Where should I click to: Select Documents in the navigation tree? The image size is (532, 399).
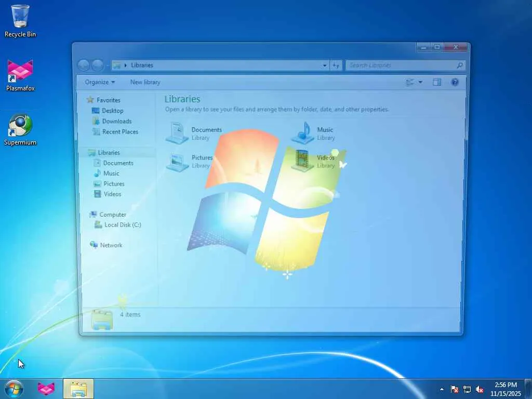[114, 163]
